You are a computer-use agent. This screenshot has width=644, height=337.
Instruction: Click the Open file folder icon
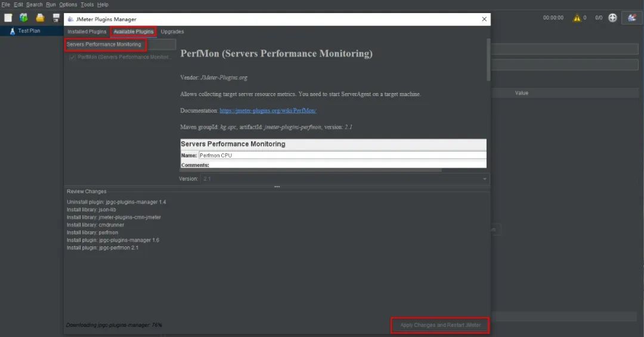[x=40, y=18]
